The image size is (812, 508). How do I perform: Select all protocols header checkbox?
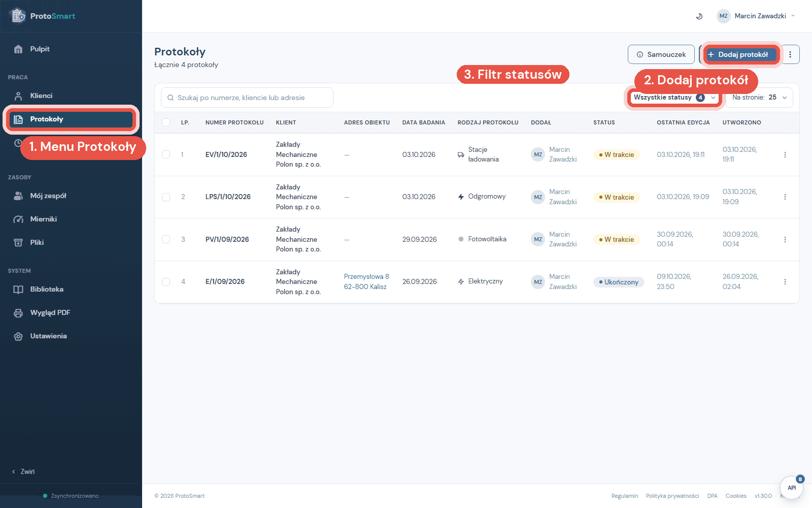(x=166, y=122)
